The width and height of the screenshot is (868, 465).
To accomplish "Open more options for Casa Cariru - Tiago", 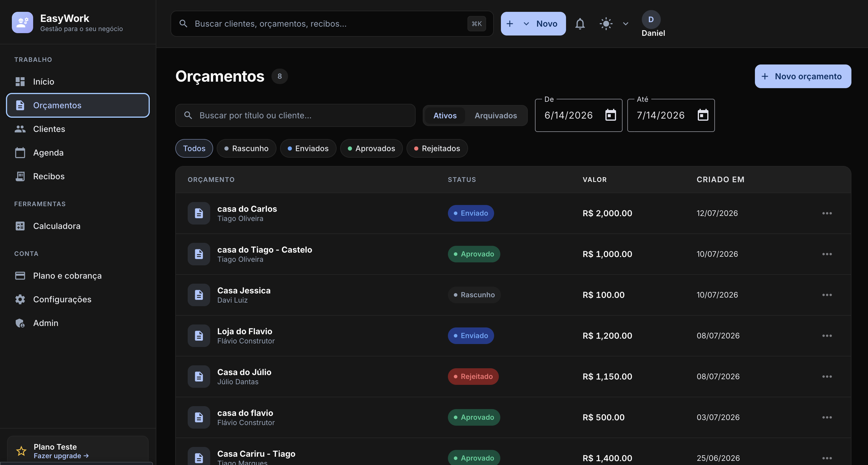I will [x=827, y=458].
